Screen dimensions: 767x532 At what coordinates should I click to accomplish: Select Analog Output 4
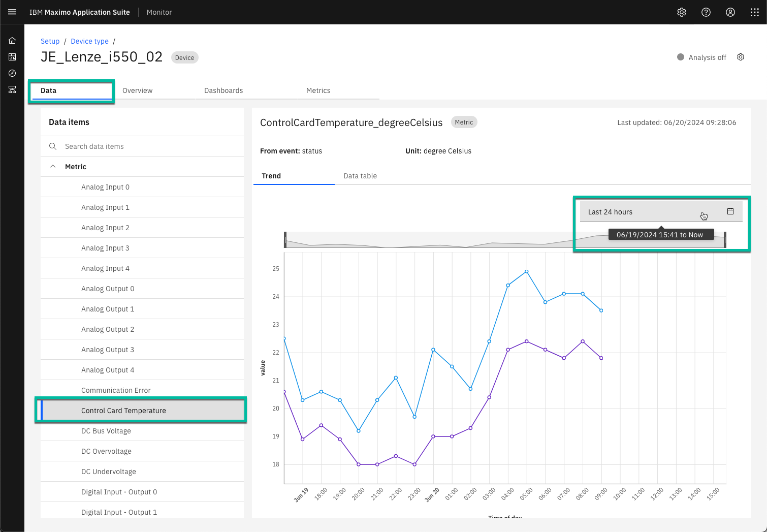pos(142,370)
